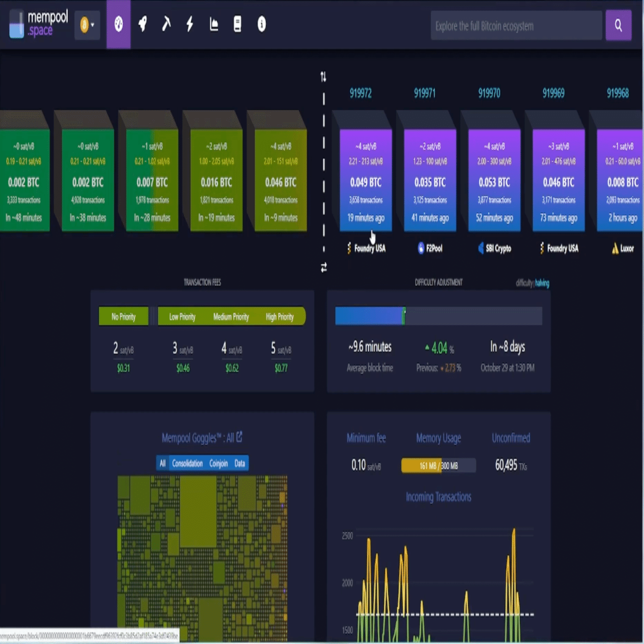Open the pending block arriving in ~48 minutes
Screen dimensions: 644x644
click(x=24, y=180)
